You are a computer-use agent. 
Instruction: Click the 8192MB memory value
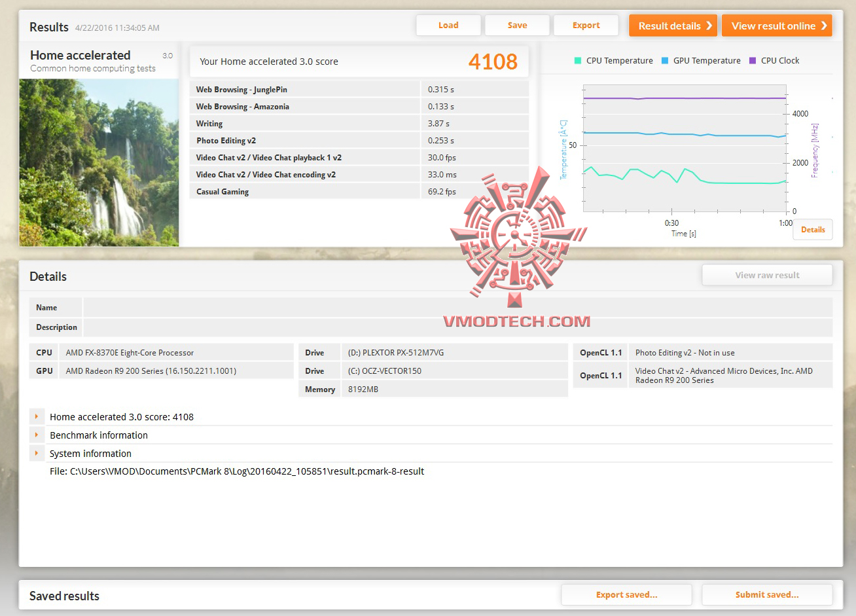click(363, 390)
